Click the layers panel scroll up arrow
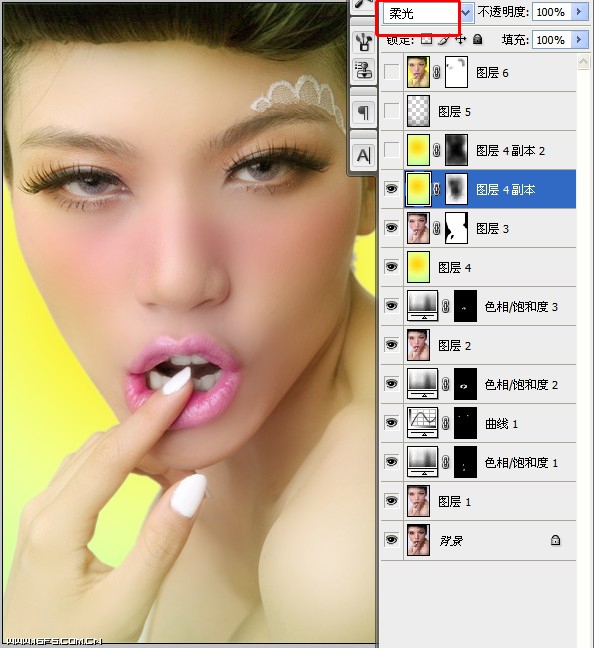Viewport: 594px width, 648px height. click(x=583, y=62)
